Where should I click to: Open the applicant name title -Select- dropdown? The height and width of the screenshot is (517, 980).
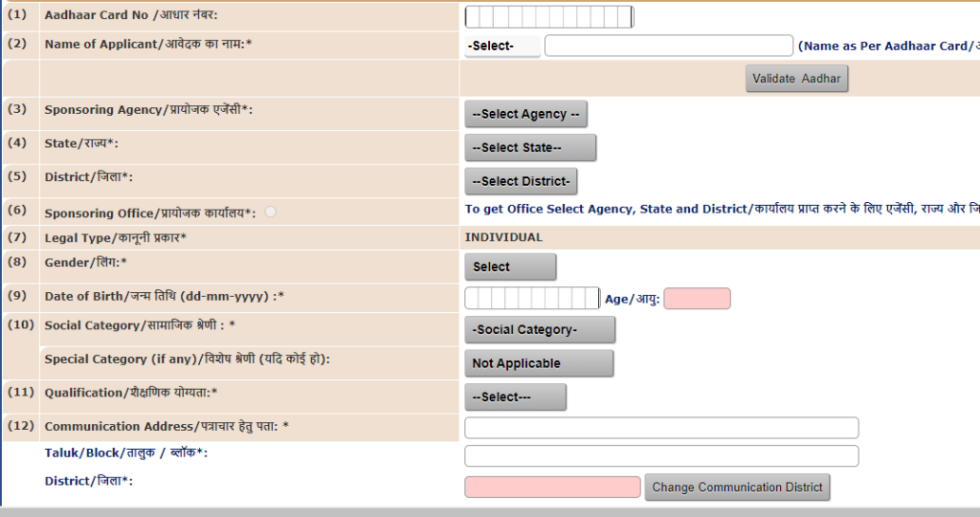(502, 46)
